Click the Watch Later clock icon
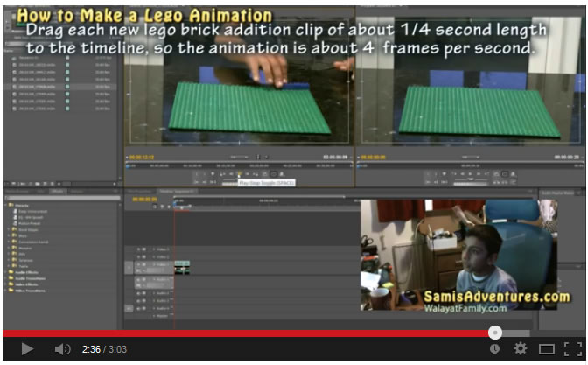Viewport: 588px width, 365px height. coord(494,349)
